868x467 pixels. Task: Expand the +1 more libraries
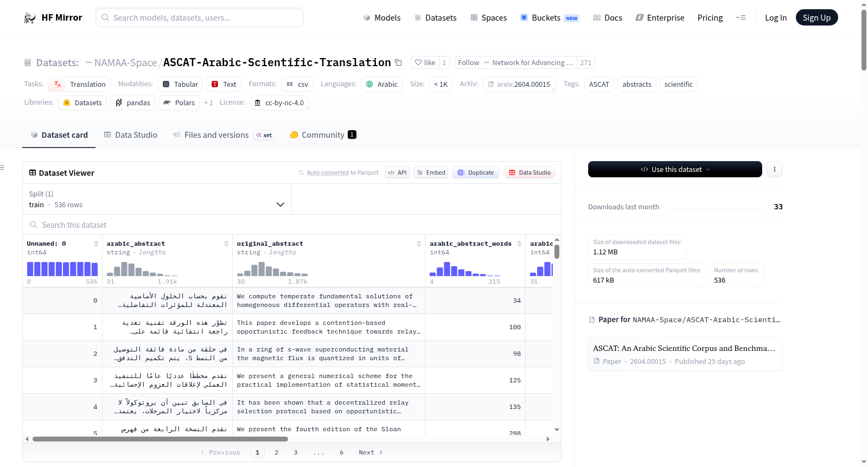[208, 103]
